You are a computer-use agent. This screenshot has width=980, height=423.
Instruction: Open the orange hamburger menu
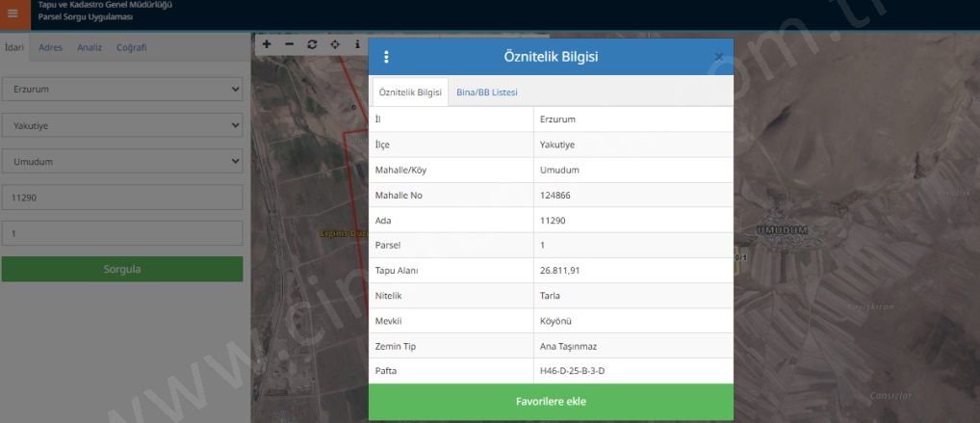[13, 13]
